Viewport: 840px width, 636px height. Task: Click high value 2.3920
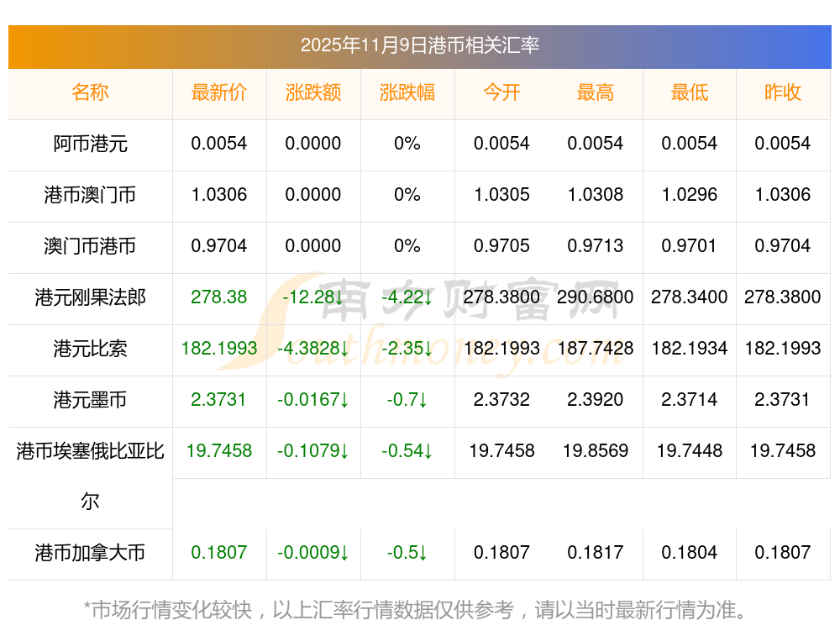pyautogui.click(x=596, y=400)
